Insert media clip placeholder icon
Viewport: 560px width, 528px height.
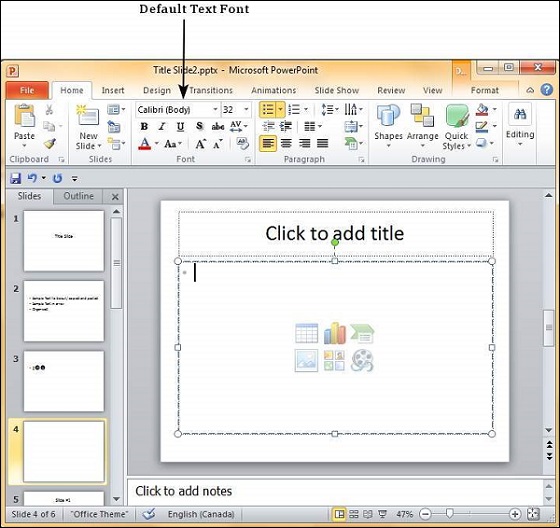(362, 360)
